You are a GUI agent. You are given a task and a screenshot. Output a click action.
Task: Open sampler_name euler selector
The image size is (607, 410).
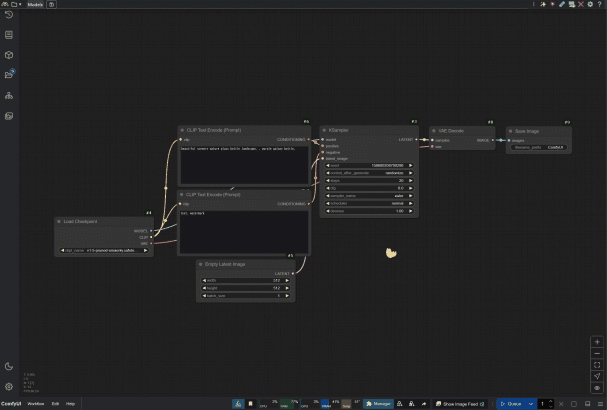click(369, 196)
